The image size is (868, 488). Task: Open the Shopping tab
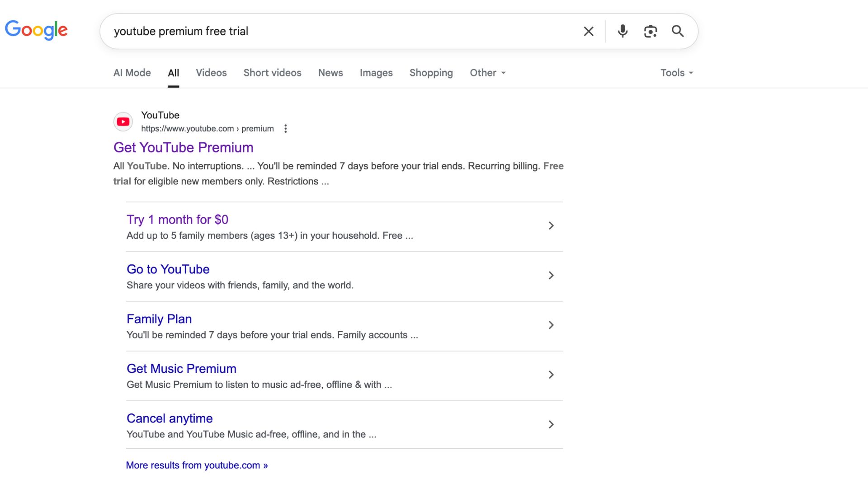(431, 73)
